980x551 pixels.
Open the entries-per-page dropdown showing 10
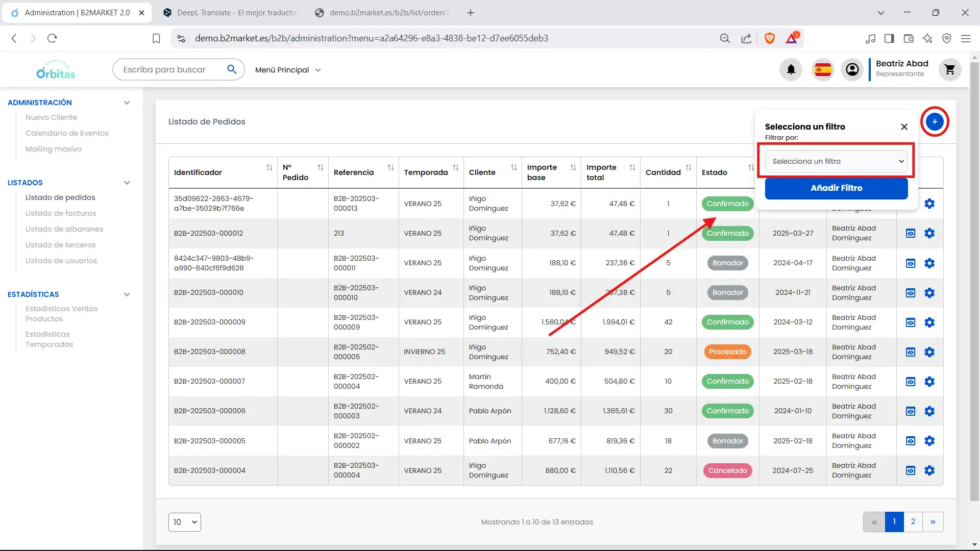click(184, 522)
